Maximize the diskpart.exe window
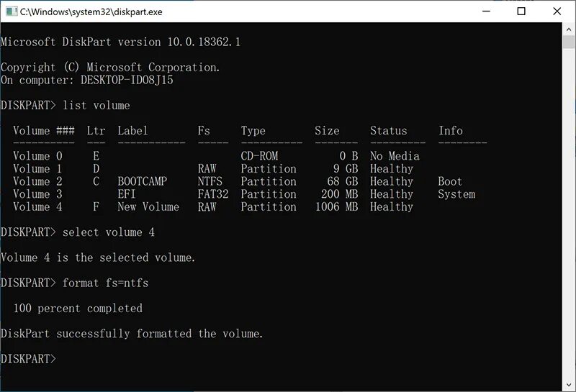Viewport: 576px width, 392px height. click(521, 12)
